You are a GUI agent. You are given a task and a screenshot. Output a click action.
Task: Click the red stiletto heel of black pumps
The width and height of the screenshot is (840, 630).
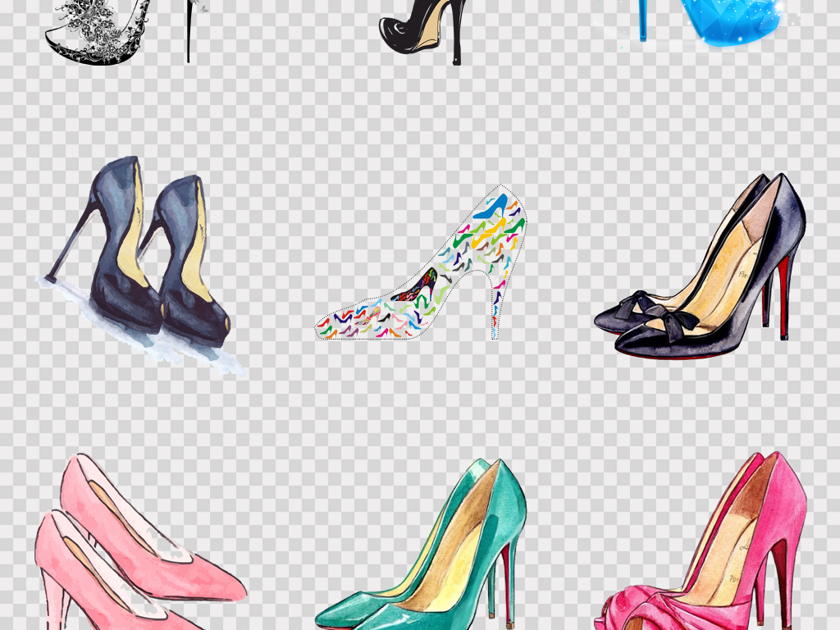pos(783,295)
